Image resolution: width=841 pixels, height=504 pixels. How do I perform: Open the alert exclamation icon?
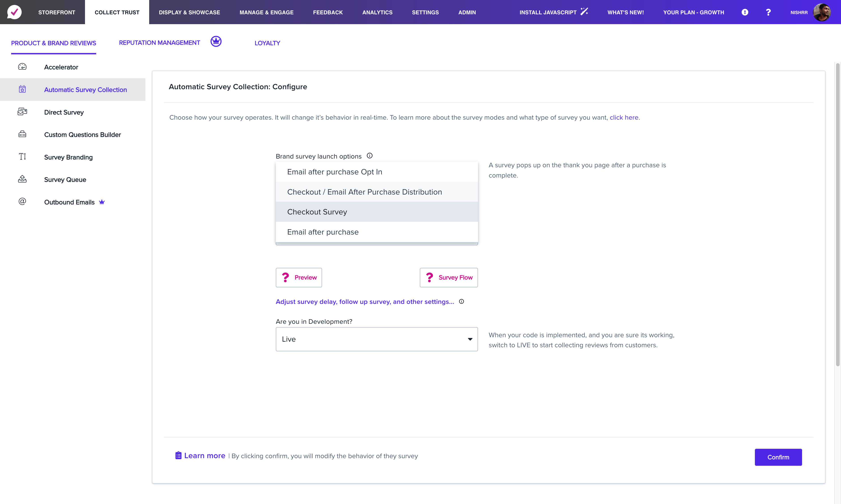[745, 12]
